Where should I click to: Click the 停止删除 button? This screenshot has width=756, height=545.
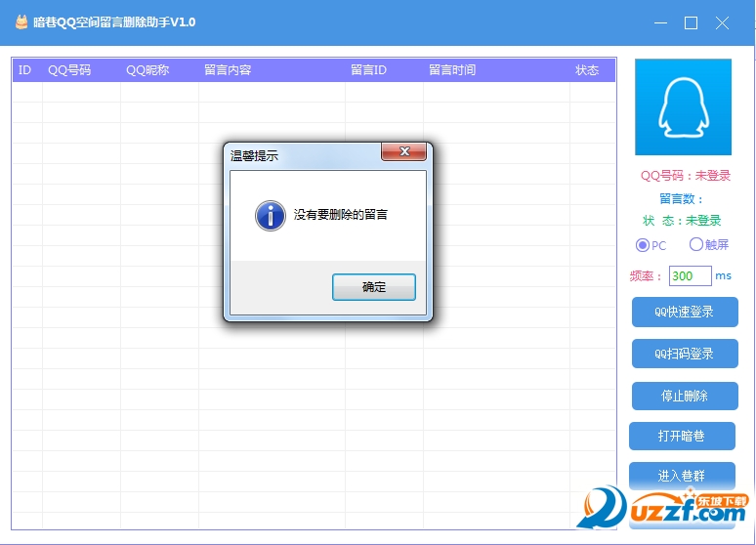pyautogui.click(x=685, y=396)
